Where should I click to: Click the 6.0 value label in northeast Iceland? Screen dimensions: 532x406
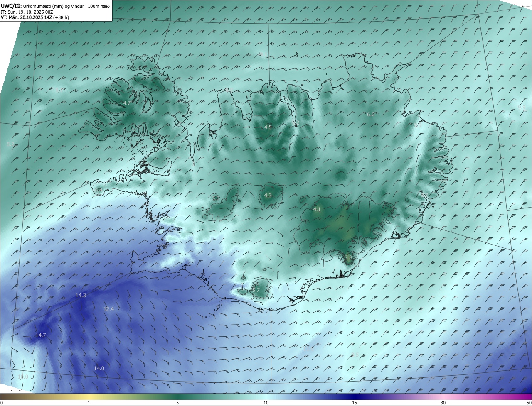pyautogui.click(x=371, y=115)
